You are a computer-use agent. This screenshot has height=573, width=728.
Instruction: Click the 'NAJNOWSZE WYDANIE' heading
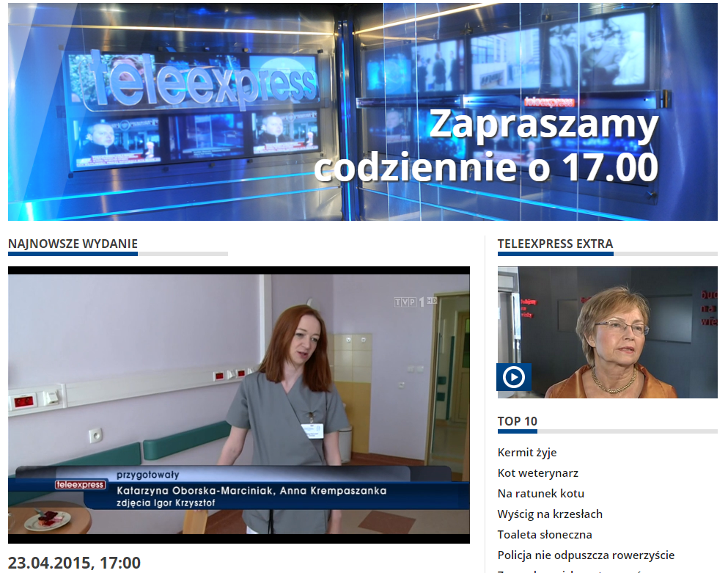73,244
